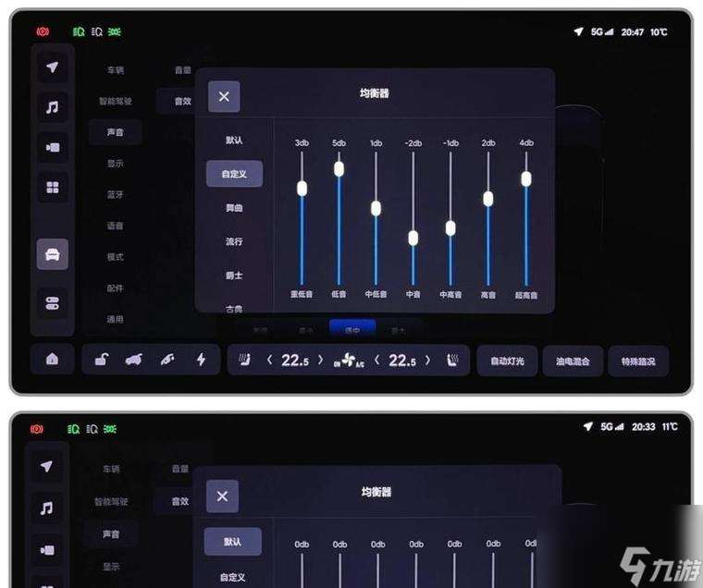Screen dimensions: 703x588
Task: Lower driver temperature with the left chevron
Action: 270,360
